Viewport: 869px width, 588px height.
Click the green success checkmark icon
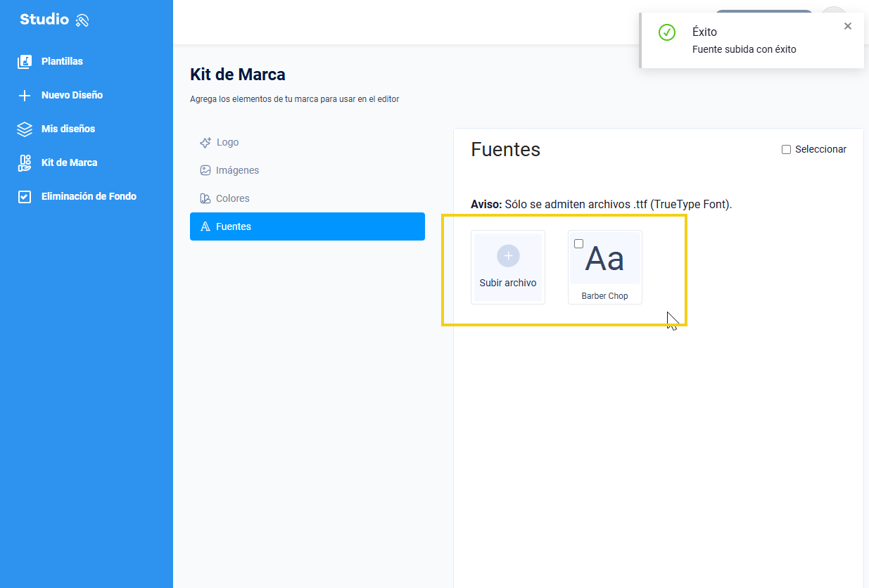pyautogui.click(x=667, y=32)
